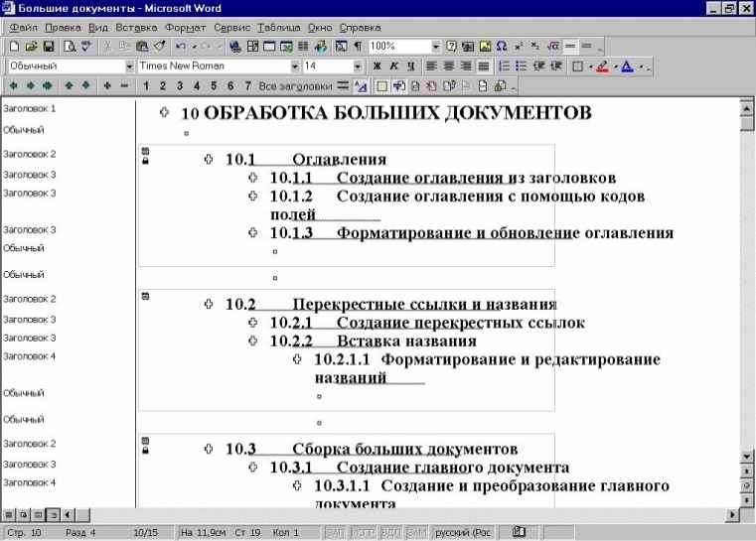Apply subscript formatting
Screen dimensions: 756x541
[x=535, y=47]
